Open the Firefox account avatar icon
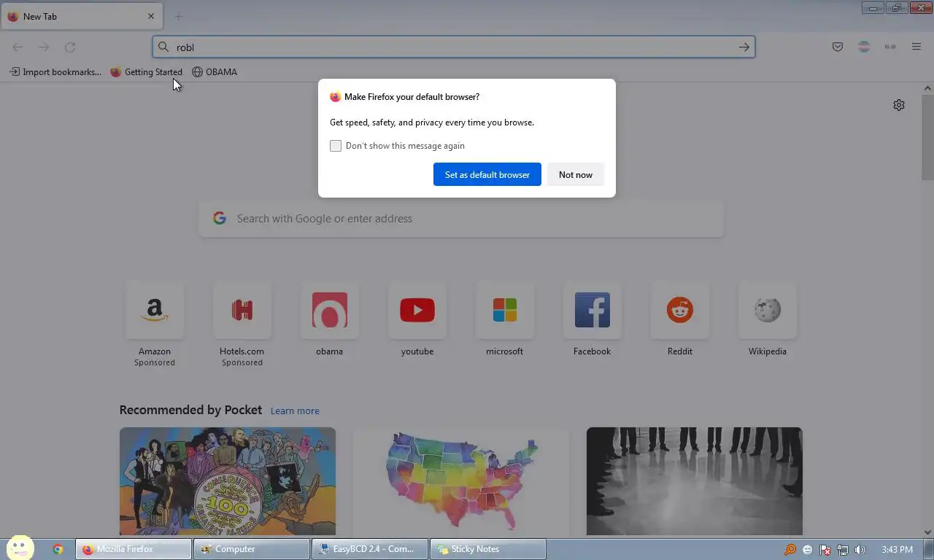934x560 pixels. 864,47
